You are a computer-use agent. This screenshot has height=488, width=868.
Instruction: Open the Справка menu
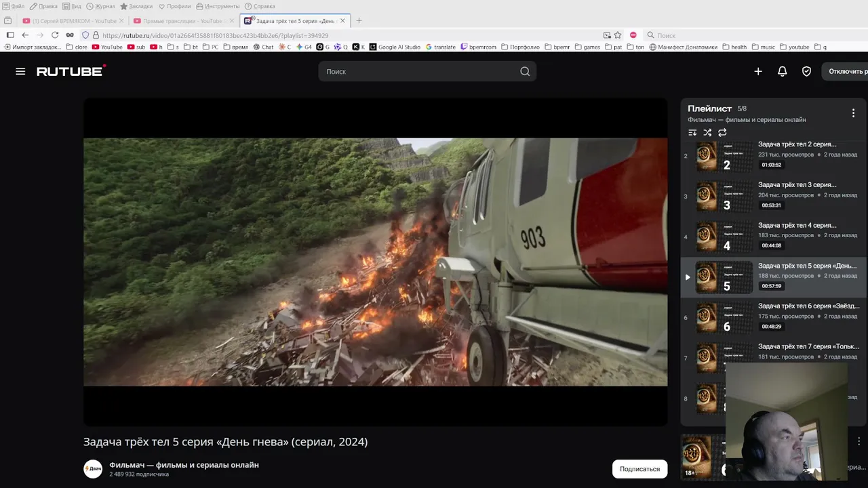pos(260,6)
